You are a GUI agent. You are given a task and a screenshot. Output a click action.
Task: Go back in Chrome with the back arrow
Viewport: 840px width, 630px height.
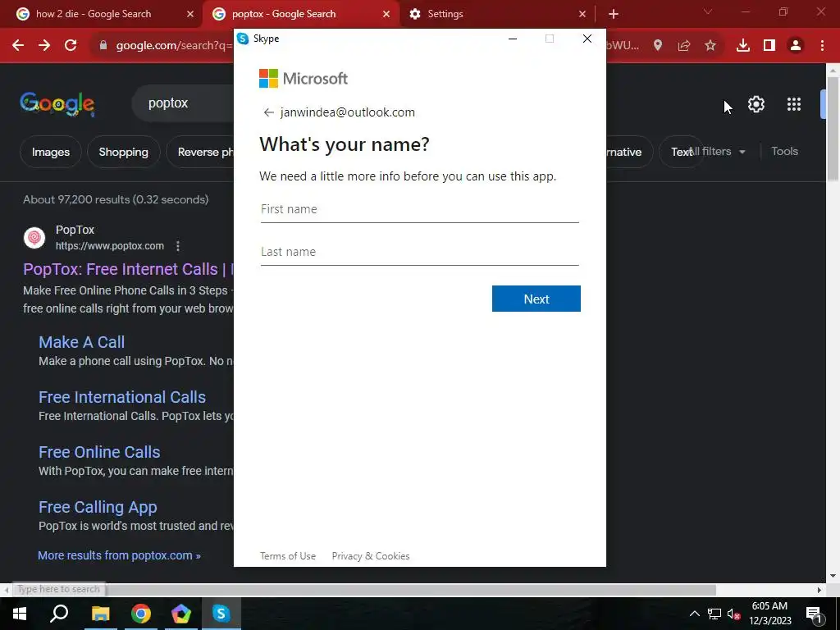18,46
